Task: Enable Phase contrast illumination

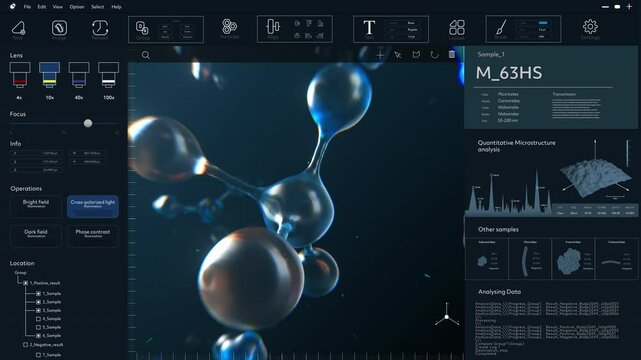Action: pos(93,236)
